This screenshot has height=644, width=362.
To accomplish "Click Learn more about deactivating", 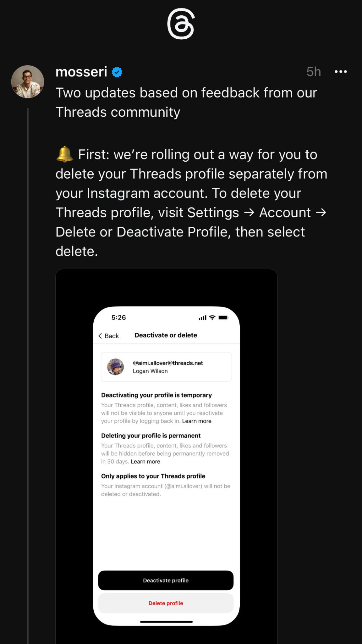I will (x=197, y=421).
